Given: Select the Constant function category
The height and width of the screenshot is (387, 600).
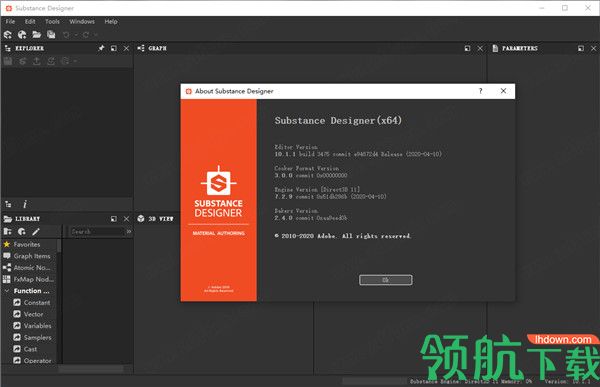Looking at the screenshot, I should [x=37, y=302].
